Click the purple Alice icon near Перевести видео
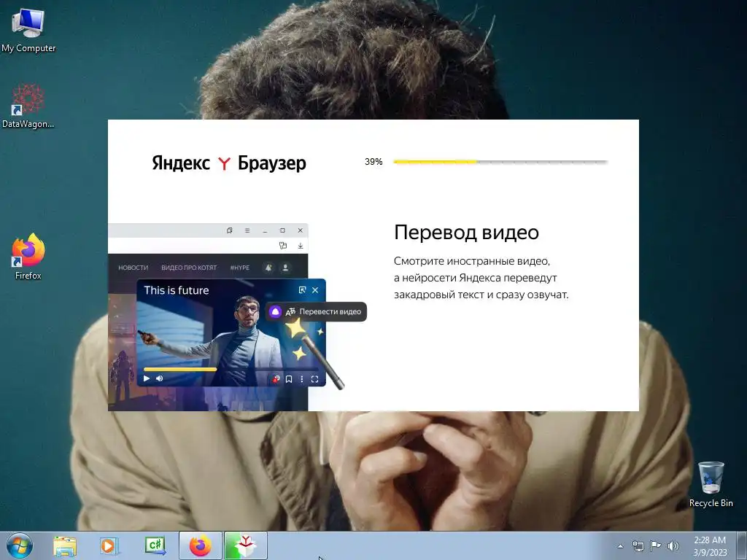Screen dimensions: 747x560 pyautogui.click(x=275, y=312)
